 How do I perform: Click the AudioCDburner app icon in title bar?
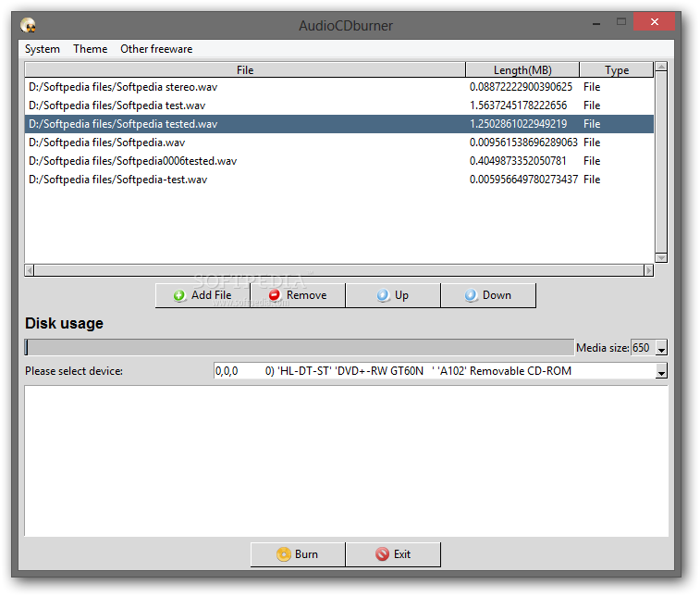28,25
